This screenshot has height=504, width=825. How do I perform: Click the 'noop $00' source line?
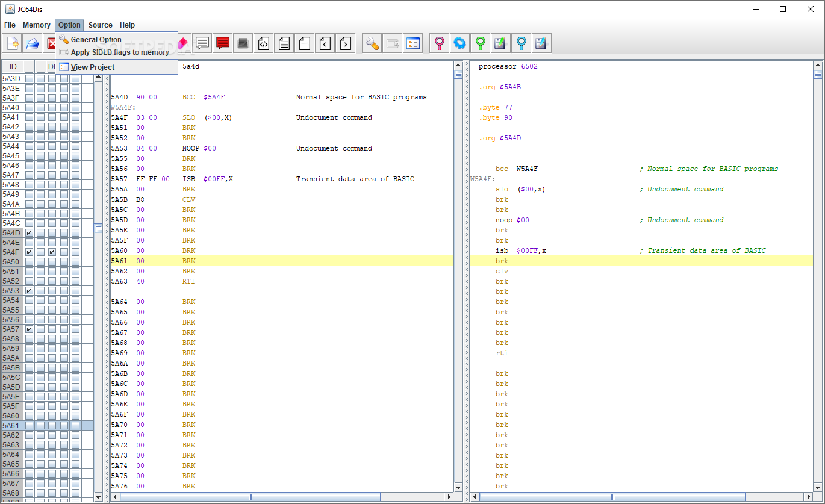click(x=512, y=220)
